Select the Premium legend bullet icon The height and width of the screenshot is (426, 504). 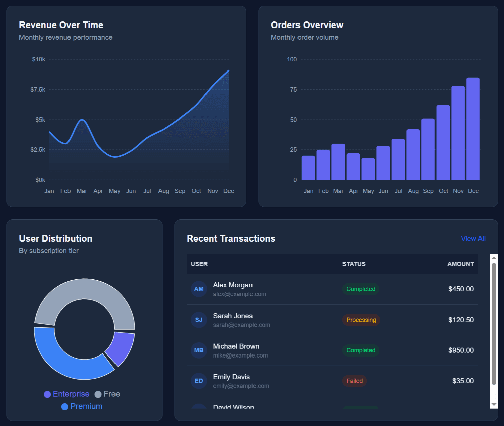(64, 406)
